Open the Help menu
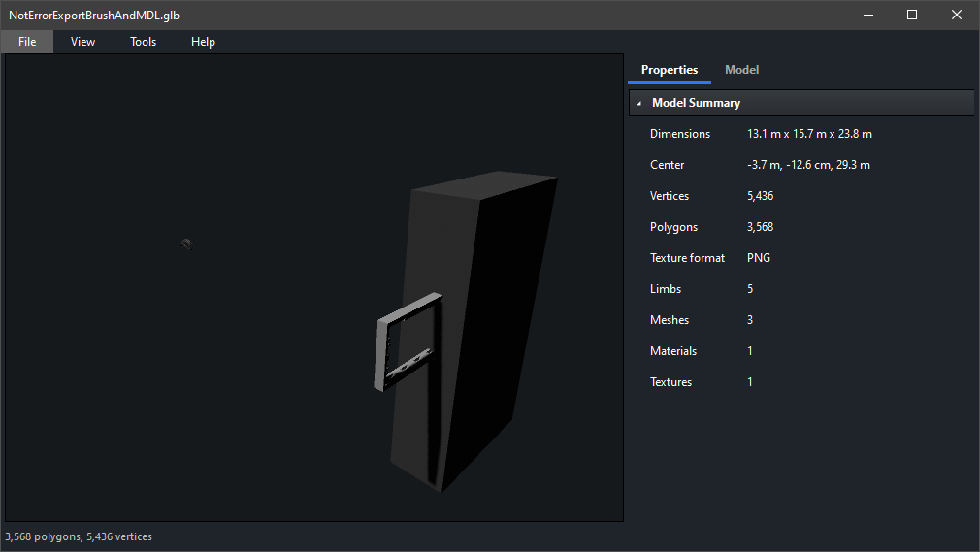The image size is (980, 552). 203,42
